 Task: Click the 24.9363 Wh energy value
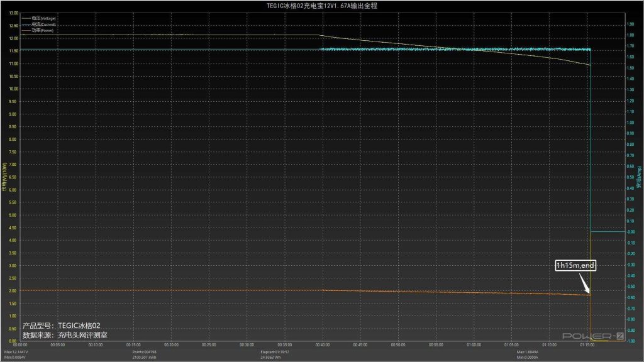pyautogui.click(x=270, y=358)
